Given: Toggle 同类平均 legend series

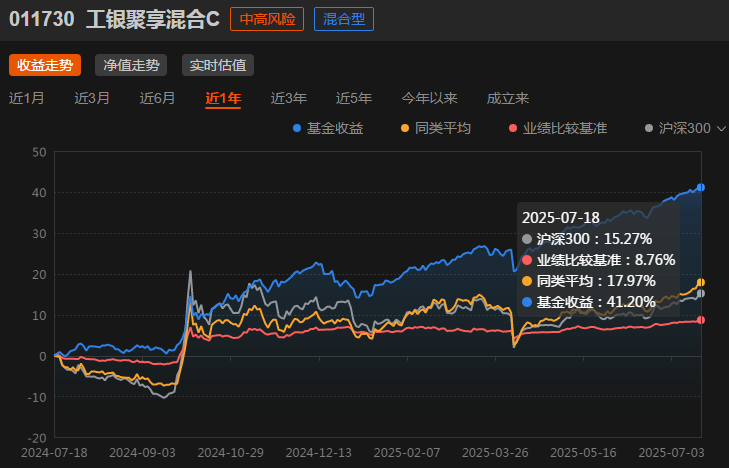Looking at the screenshot, I should (436, 128).
